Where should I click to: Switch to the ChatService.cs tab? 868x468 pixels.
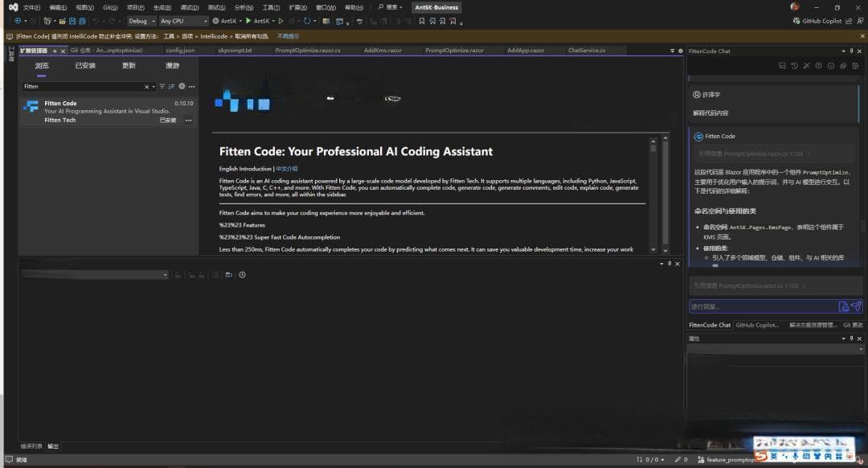(586, 51)
